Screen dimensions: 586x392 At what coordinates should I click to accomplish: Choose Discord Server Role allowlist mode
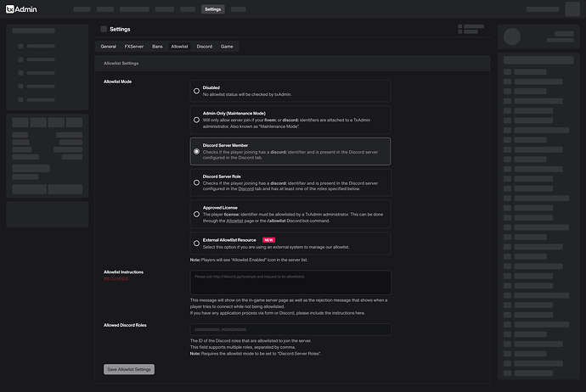pyautogui.click(x=290, y=183)
